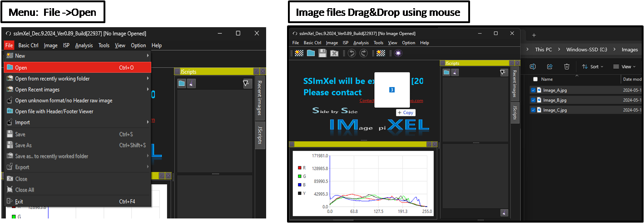
Task: Open Tools menu in File->Open screenshot
Action: pos(104,45)
